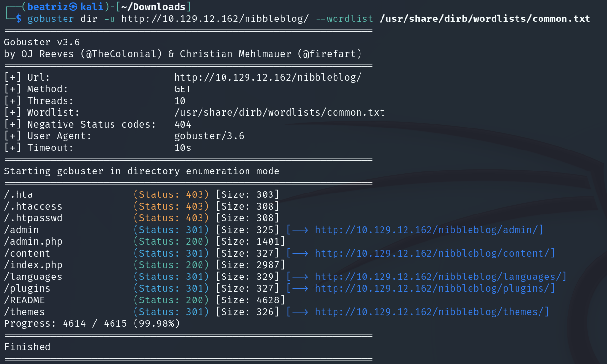Open the nibbleblog/admin/ redirect link
Image resolution: width=607 pixels, height=364 pixels.
[429, 230]
